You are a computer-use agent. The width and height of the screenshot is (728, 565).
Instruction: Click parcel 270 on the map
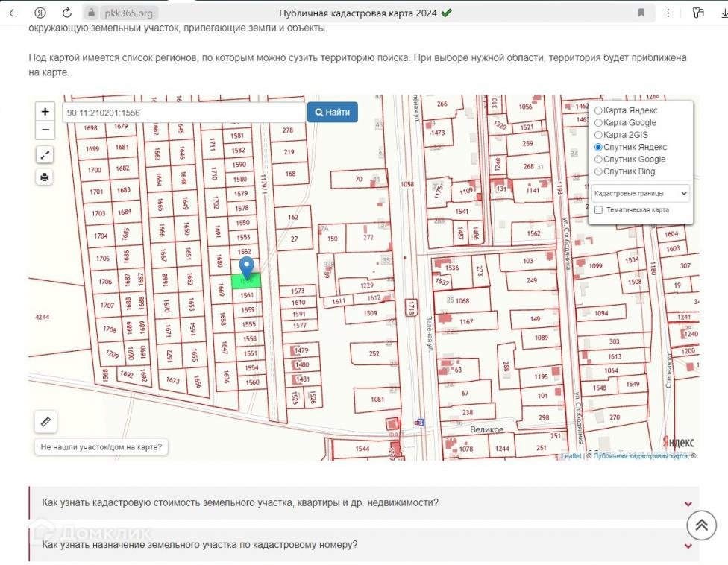615,417
